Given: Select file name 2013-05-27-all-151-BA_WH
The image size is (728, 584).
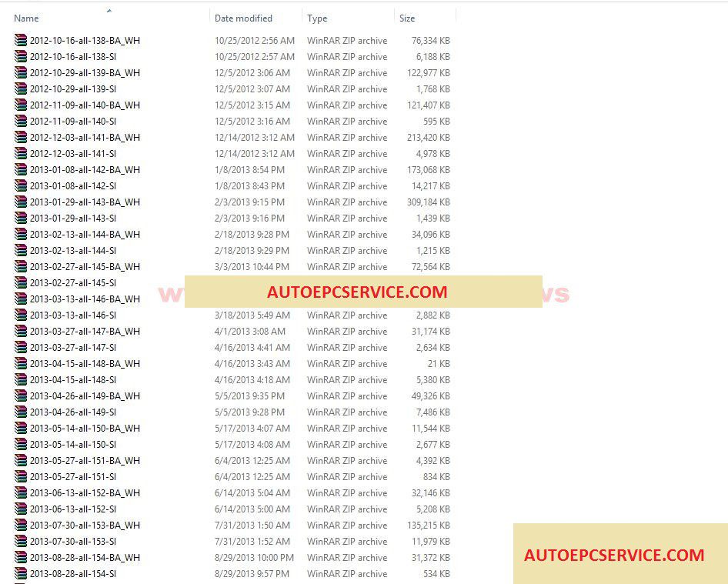Looking at the screenshot, I should coord(85,461).
